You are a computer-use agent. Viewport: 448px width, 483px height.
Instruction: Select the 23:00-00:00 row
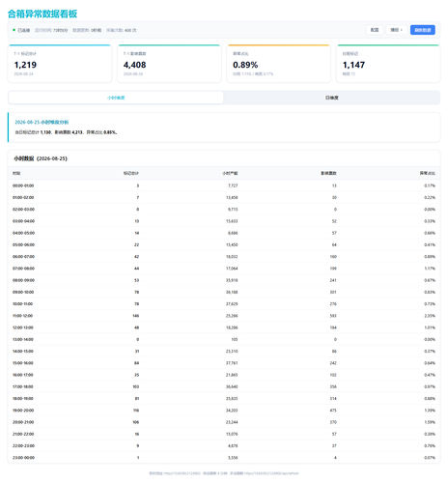(224, 458)
